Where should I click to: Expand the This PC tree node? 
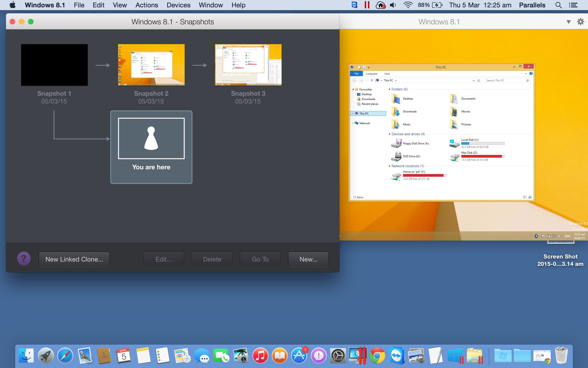tap(353, 113)
